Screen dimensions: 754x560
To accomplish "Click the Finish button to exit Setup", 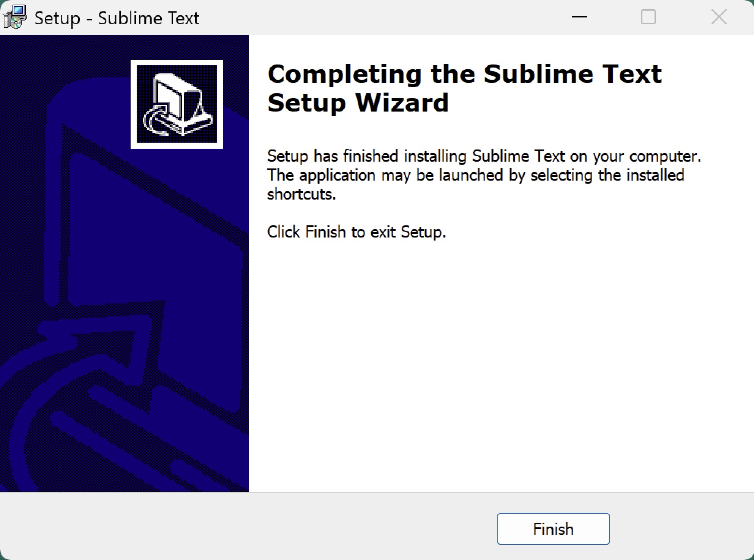I will tap(553, 529).
